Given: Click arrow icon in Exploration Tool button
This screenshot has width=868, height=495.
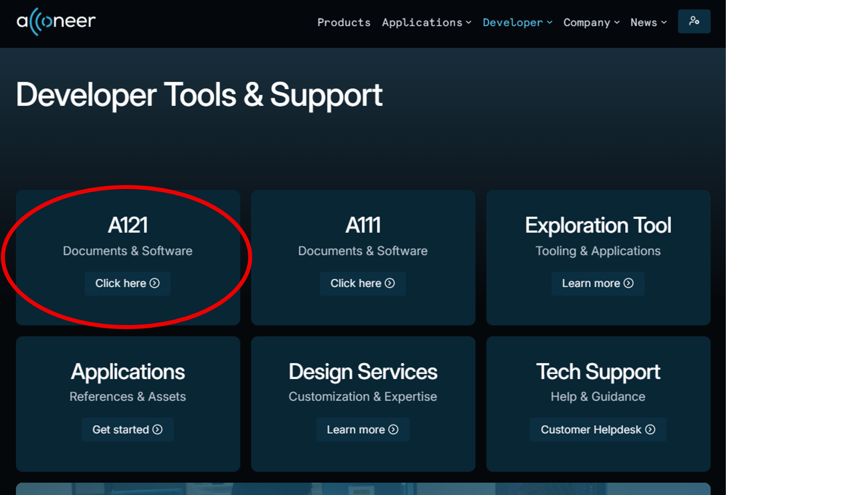Looking at the screenshot, I should pos(629,283).
